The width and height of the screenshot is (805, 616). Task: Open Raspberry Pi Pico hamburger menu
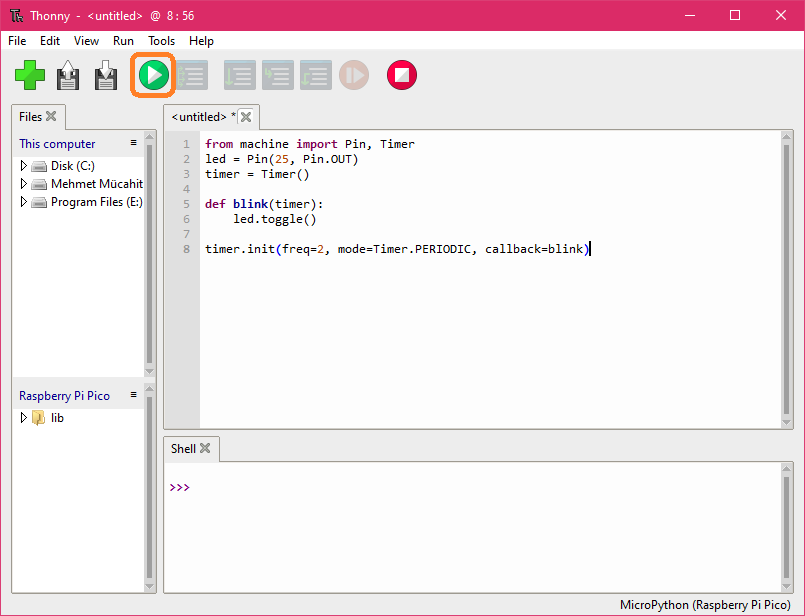click(x=133, y=395)
